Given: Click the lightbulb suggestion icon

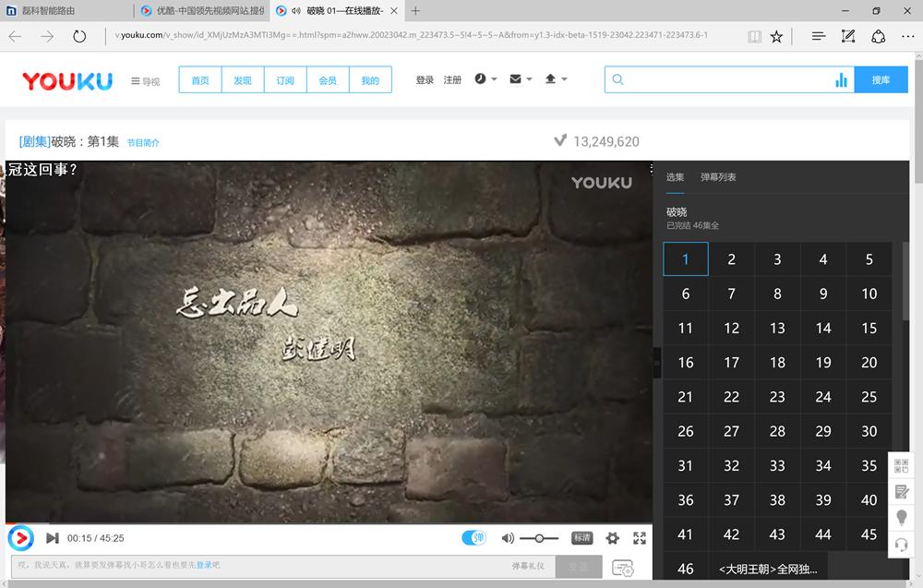Looking at the screenshot, I should 901,518.
